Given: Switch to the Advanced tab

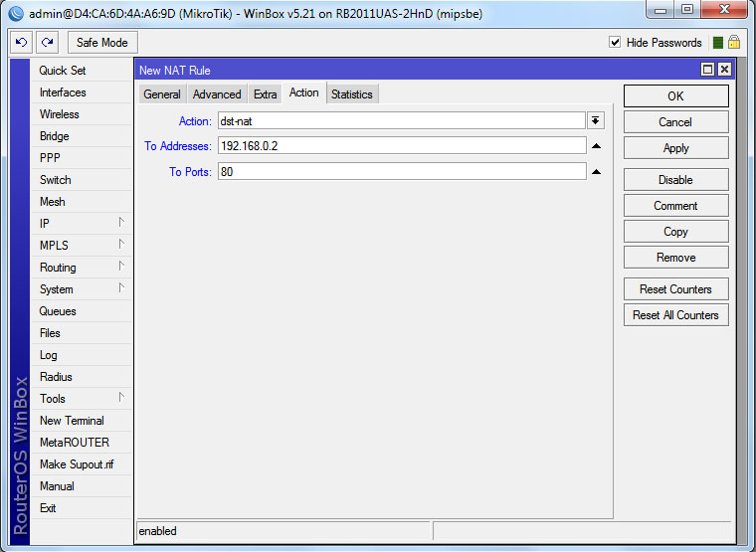Looking at the screenshot, I should click(217, 94).
